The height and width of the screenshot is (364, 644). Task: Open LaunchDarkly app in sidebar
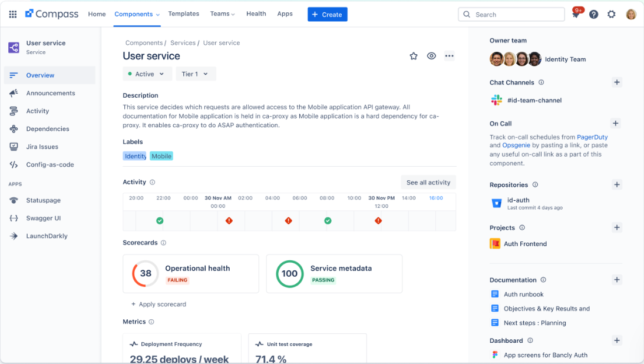pyautogui.click(x=49, y=236)
